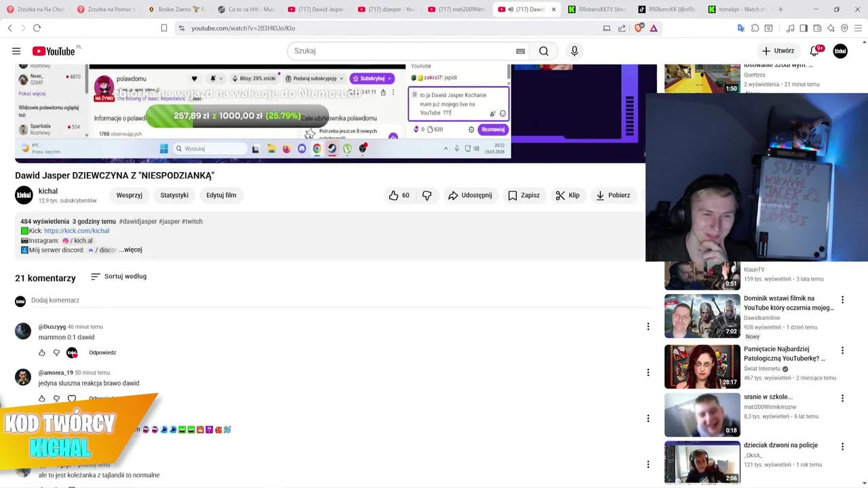Open the Leo AI sparkle icon

(x=831, y=28)
